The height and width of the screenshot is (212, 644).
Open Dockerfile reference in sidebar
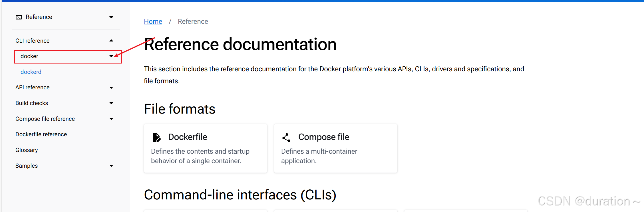pos(41,134)
